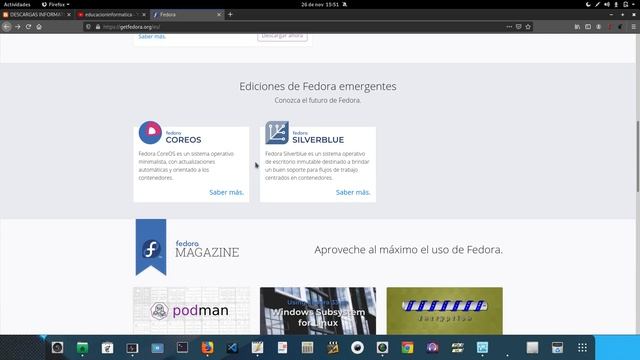Open the Firefox account icon
Screen dimensions: 640x360
(598, 27)
